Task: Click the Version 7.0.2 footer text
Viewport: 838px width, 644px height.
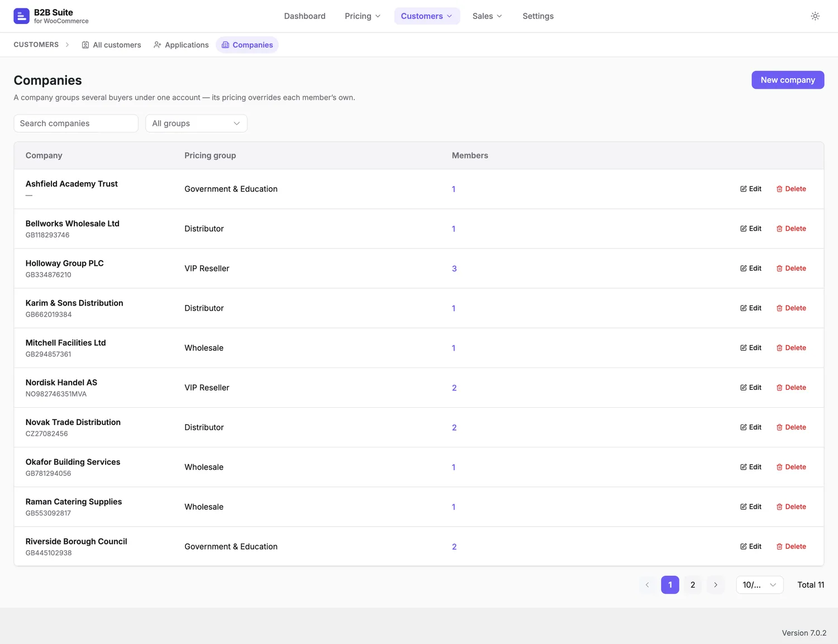Action: (804, 633)
